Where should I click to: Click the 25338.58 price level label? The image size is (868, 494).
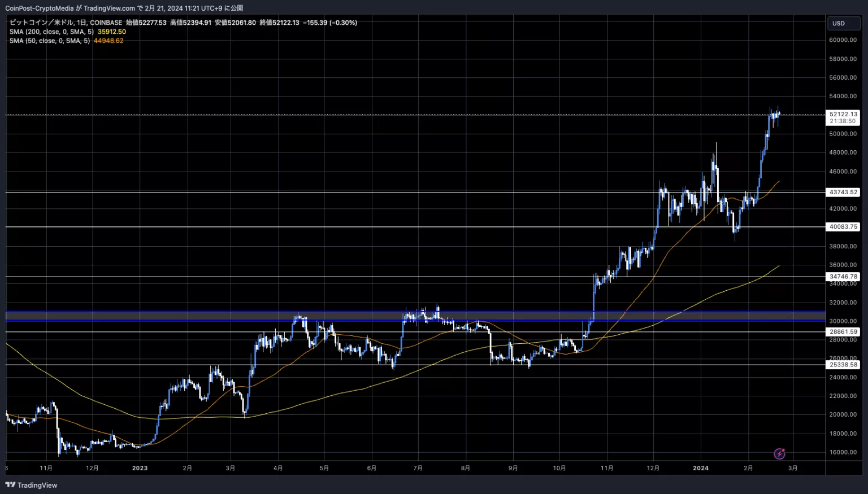pyautogui.click(x=843, y=365)
